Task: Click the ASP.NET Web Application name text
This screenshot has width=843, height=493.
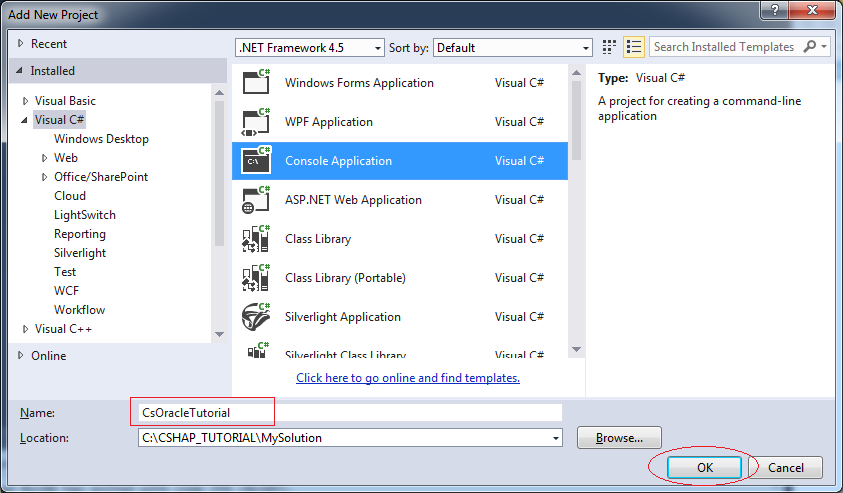Action: click(x=353, y=200)
